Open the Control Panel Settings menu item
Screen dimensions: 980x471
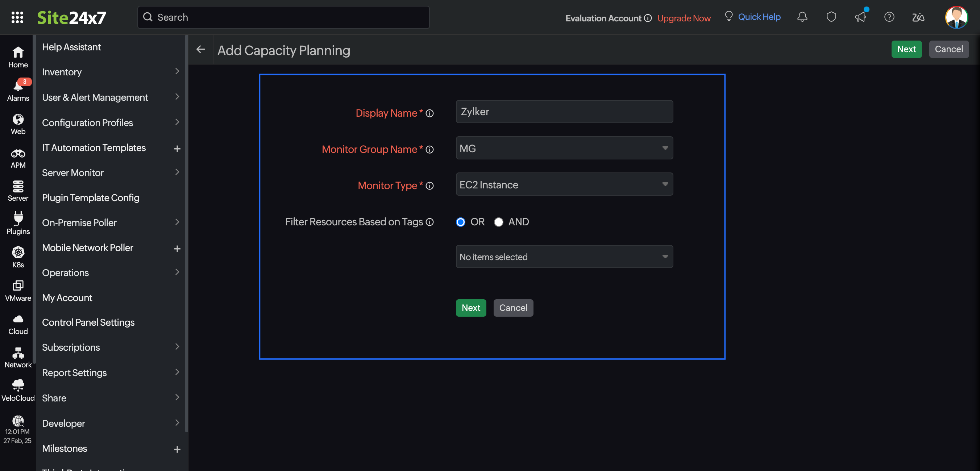click(x=88, y=322)
